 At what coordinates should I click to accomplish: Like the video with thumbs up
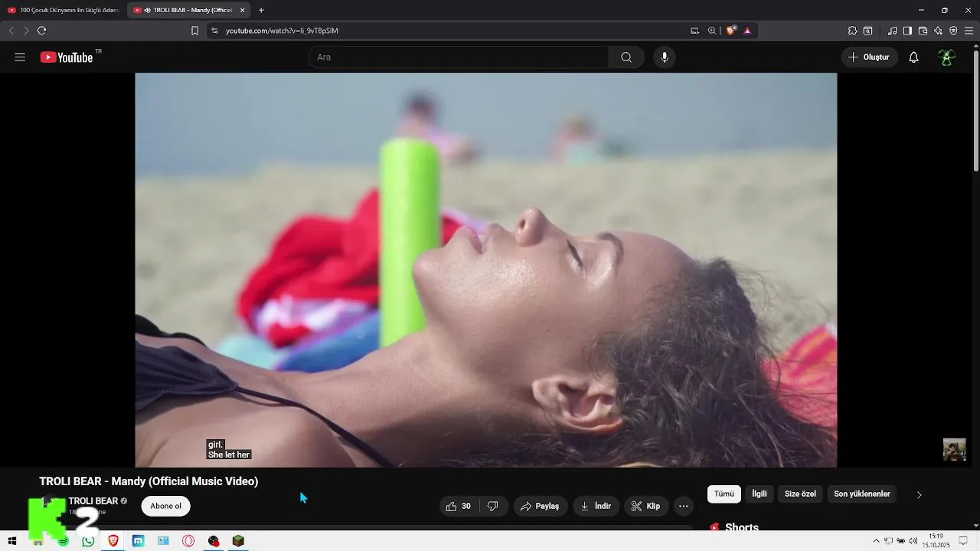459,506
